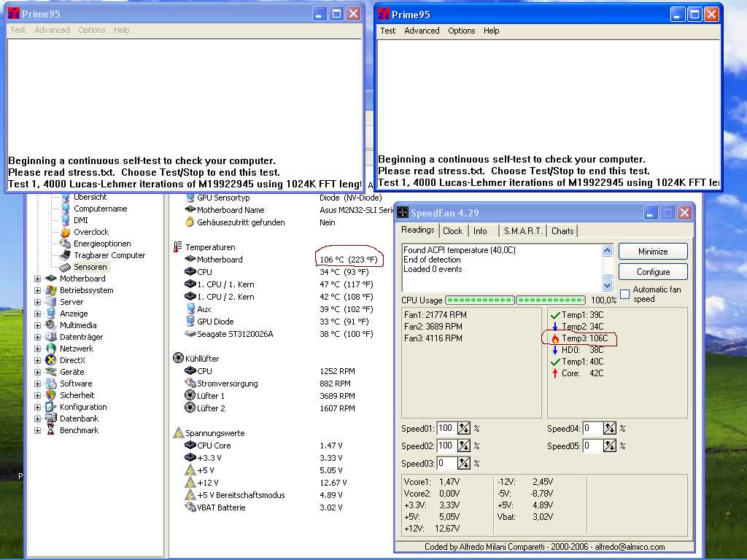747x560 pixels.
Task: Open the Info tab in SpeedFan
Action: [480, 231]
